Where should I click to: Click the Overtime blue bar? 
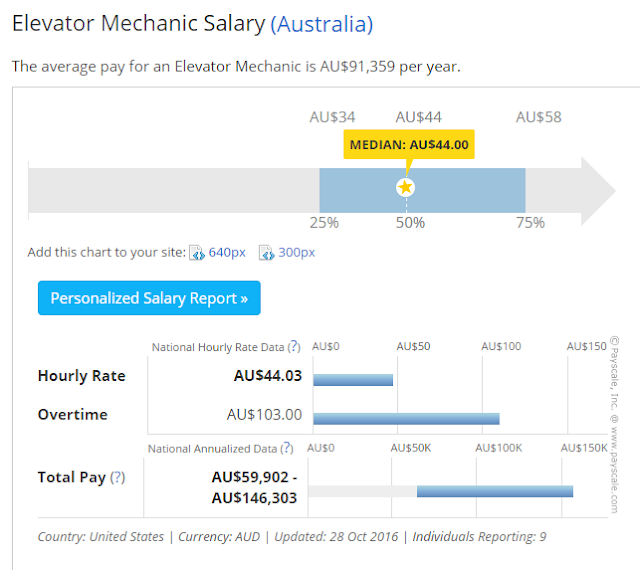(406, 418)
